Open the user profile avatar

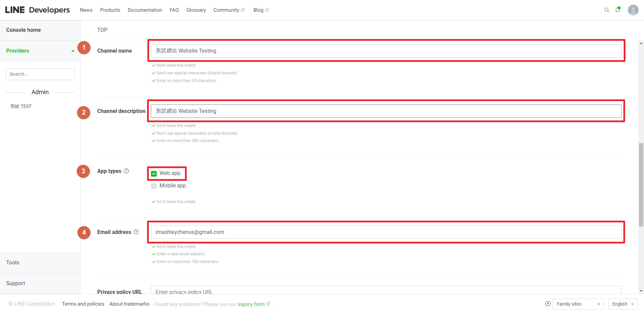point(633,10)
